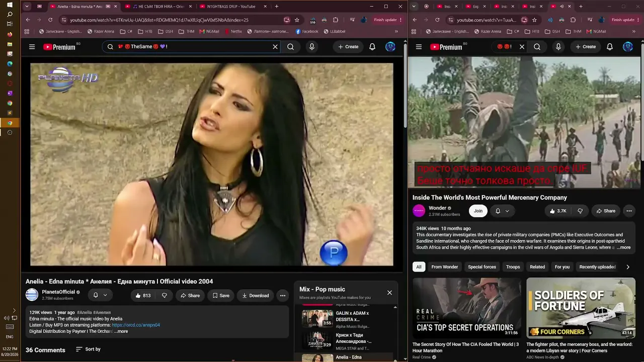Clear the search in right YouTube window
The width and height of the screenshot is (644, 362).
(522, 47)
